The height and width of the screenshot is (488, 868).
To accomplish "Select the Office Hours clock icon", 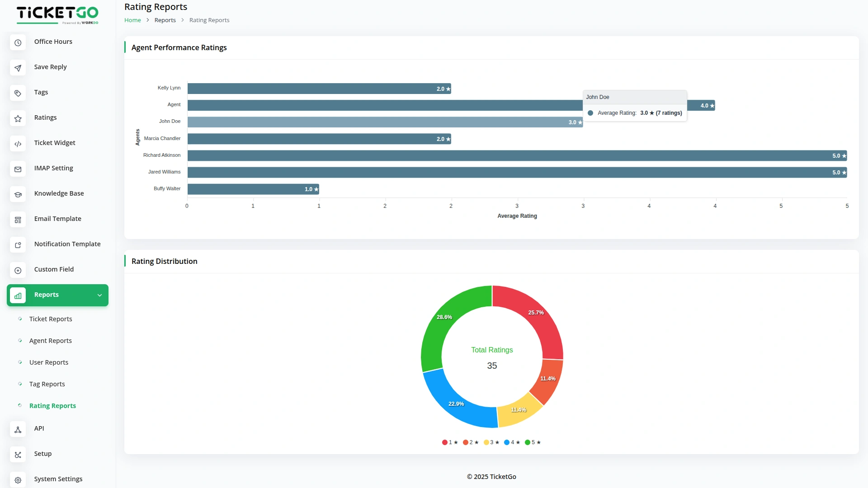I will pos(18,42).
